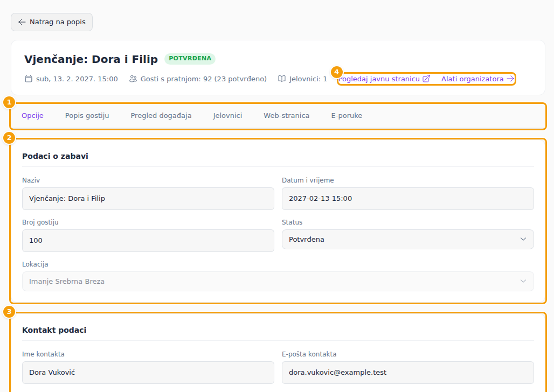Click the Natrag na popis button
The width and height of the screenshot is (554, 392).
(52, 22)
